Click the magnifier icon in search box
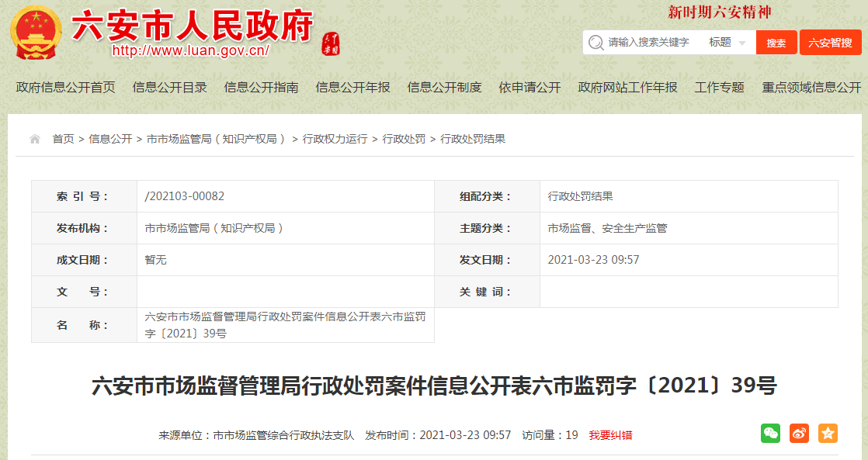The image size is (868, 460). (595, 43)
